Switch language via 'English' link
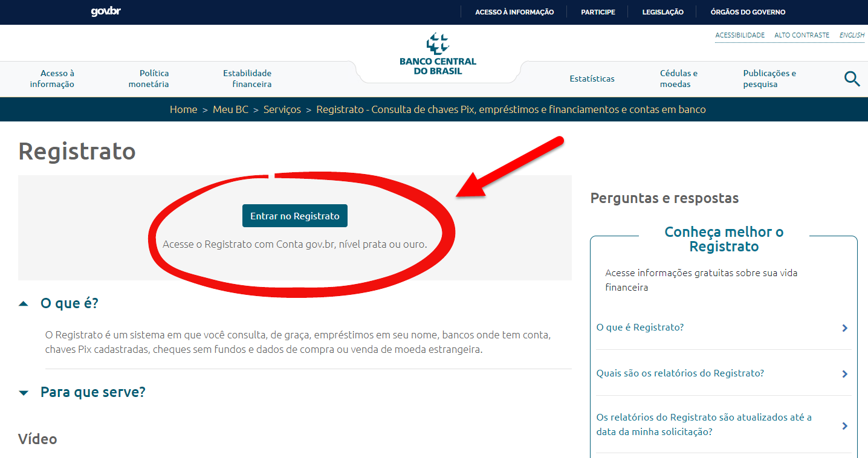Screen dimensions: 868x458 click(852, 35)
